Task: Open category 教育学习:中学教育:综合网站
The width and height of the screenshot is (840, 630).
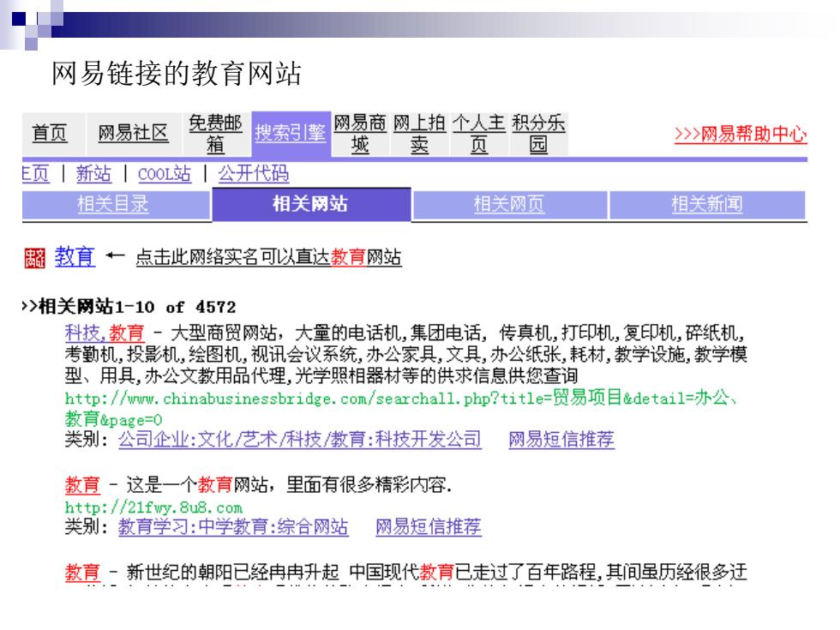Action: 233,527
